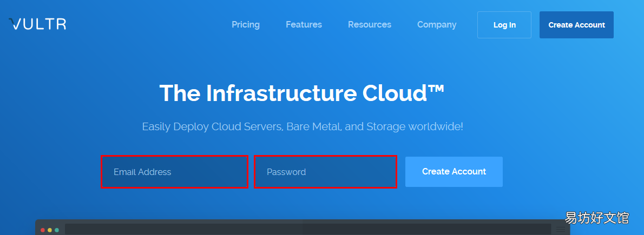644x235 pixels.
Task: Open the Resources menu item
Action: pyautogui.click(x=370, y=25)
